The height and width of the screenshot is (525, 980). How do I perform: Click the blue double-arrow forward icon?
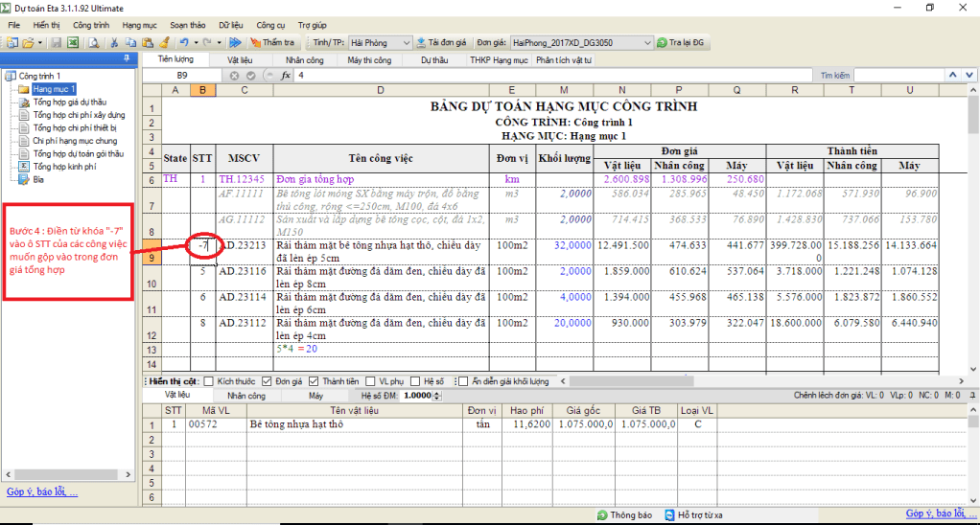tap(235, 43)
